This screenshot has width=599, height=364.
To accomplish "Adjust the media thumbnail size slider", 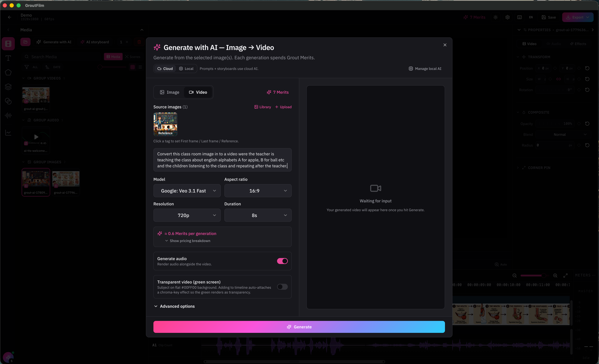I will pyautogui.click(x=112, y=67).
